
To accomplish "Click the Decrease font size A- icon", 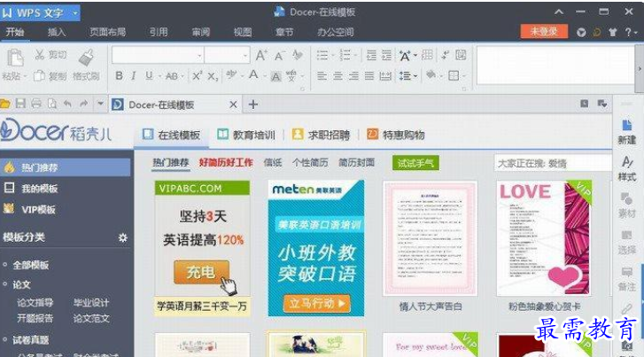I will click(x=280, y=55).
